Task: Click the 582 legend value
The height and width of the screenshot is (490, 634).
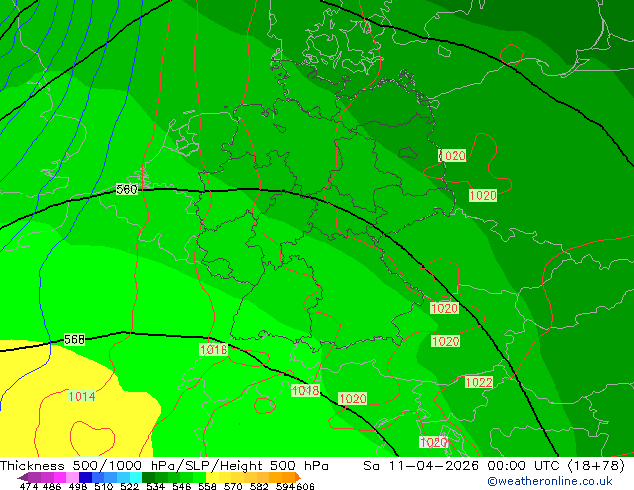Action: [259, 486]
